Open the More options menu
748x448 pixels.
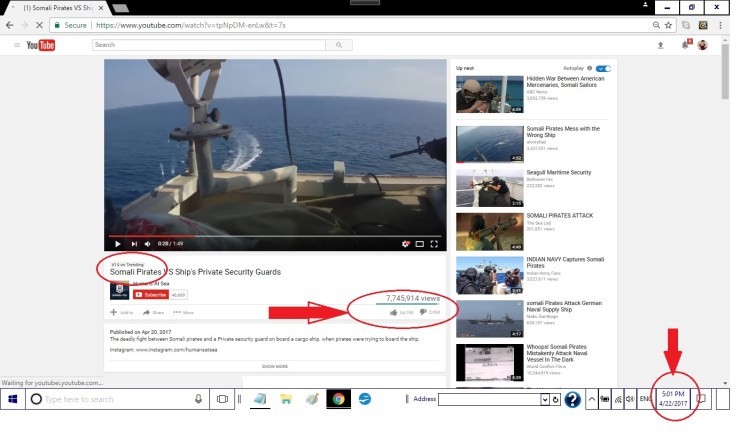[183, 313]
